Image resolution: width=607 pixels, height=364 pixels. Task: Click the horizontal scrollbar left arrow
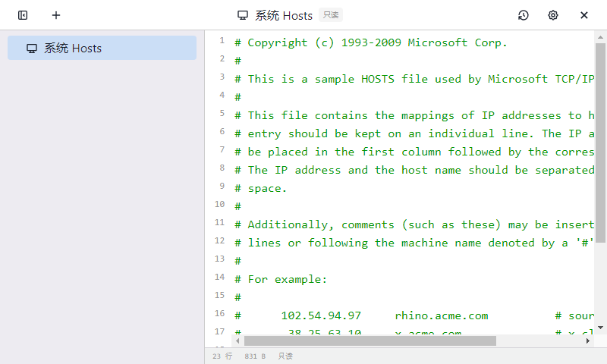pyautogui.click(x=237, y=341)
